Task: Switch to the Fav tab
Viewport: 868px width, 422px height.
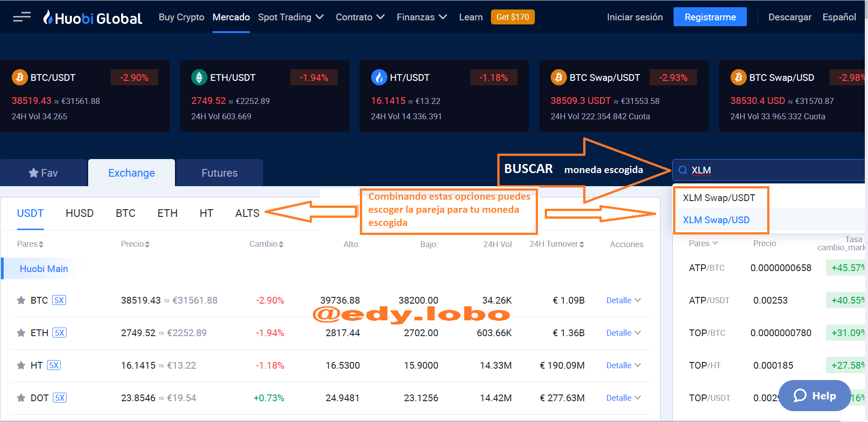Action: tap(43, 173)
